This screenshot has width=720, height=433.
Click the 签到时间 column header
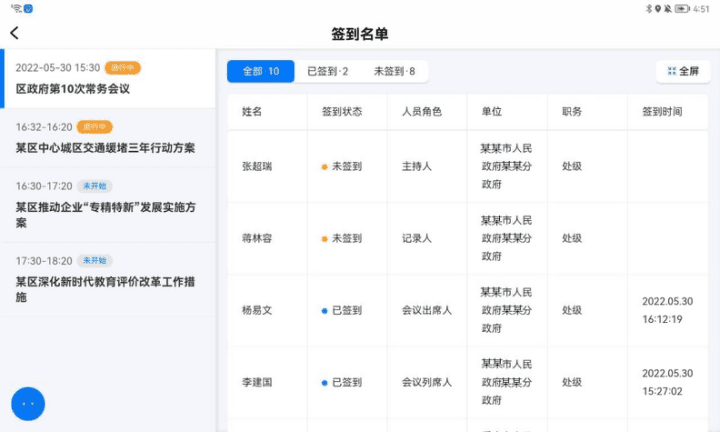point(662,112)
